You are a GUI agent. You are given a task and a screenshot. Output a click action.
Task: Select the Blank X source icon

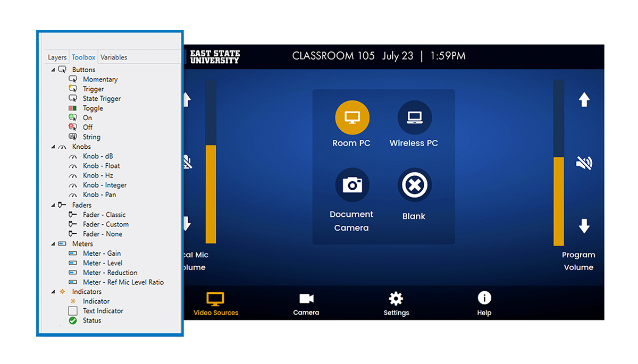[x=414, y=185]
